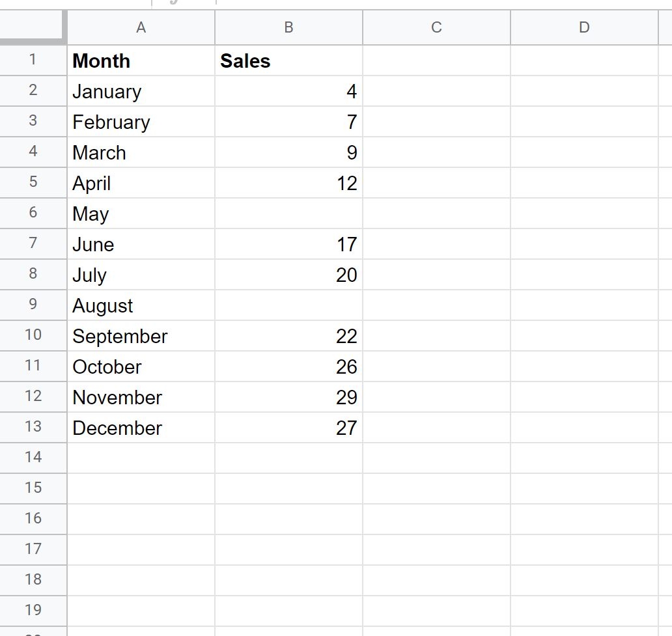Click an empty cell in row 15
Screen dimensions: 672x636
[436, 488]
